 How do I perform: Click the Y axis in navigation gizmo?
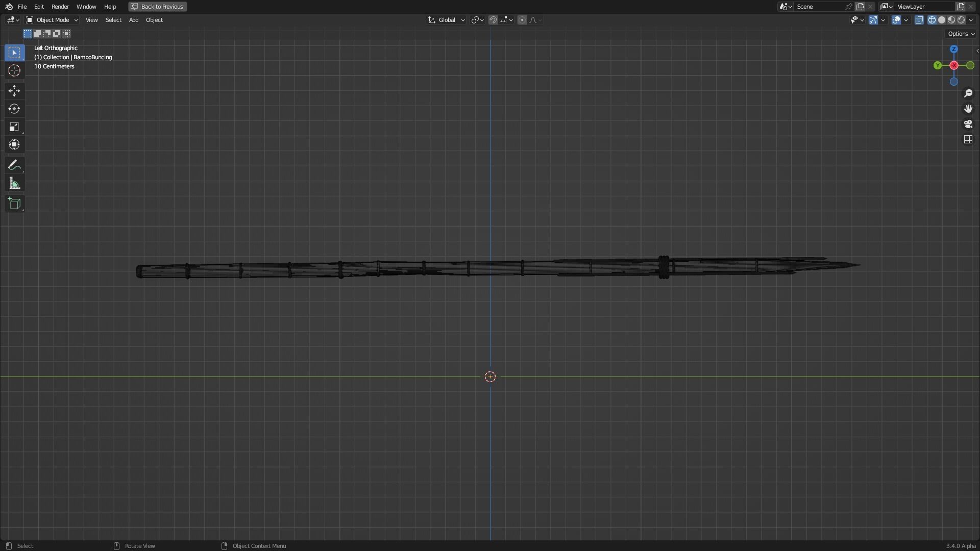tap(938, 65)
